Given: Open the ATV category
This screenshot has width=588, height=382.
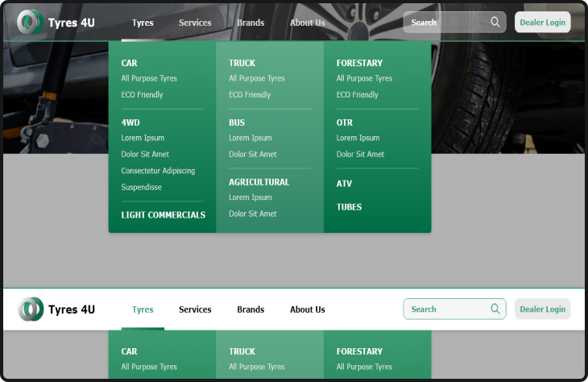Looking at the screenshot, I should [x=344, y=184].
